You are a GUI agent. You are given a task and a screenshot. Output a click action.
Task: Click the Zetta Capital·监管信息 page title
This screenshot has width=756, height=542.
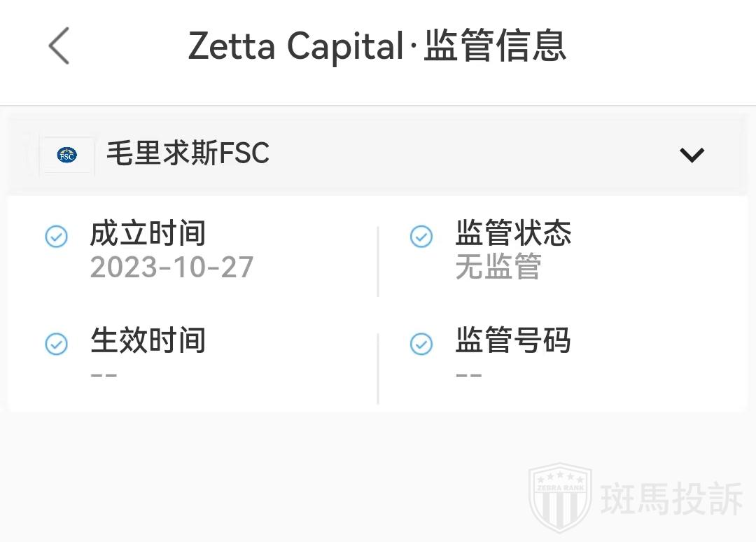[377, 46]
